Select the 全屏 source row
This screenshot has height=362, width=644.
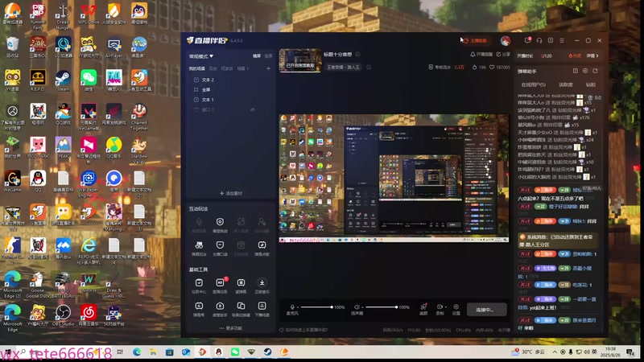[231, 89]
